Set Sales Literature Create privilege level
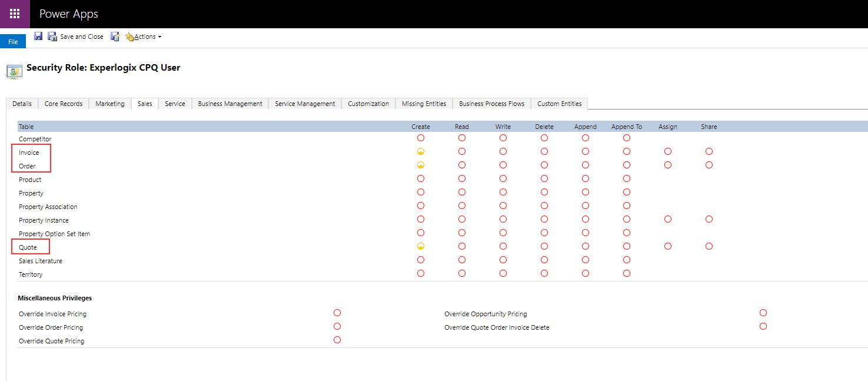The image size is (868, 381). pyautogui.click(x=421, y=260)
